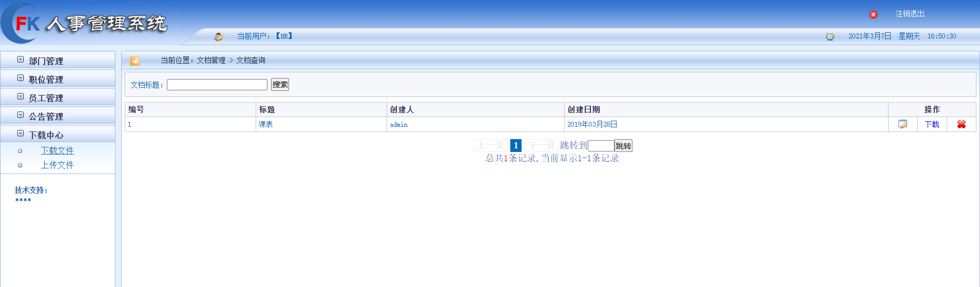The width and height of the screenshot is (980, 287).
Task: Expand the 公告管理 menu section
Action: pos(57,116)
